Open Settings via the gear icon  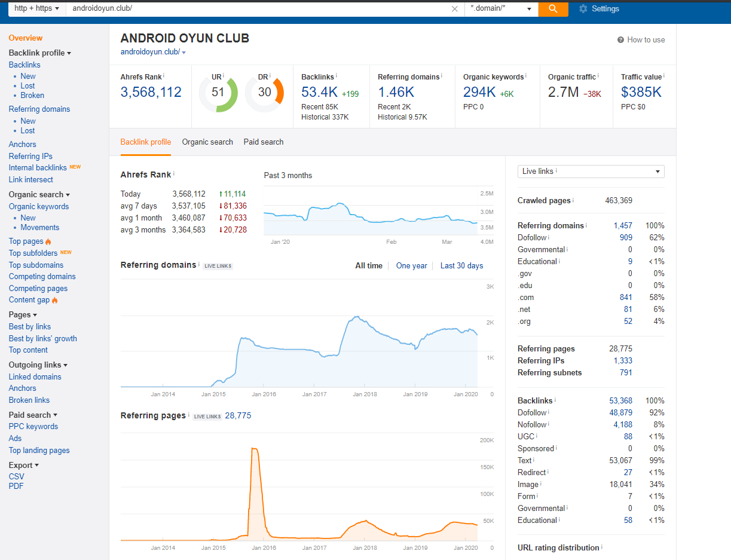coord(583,9)
